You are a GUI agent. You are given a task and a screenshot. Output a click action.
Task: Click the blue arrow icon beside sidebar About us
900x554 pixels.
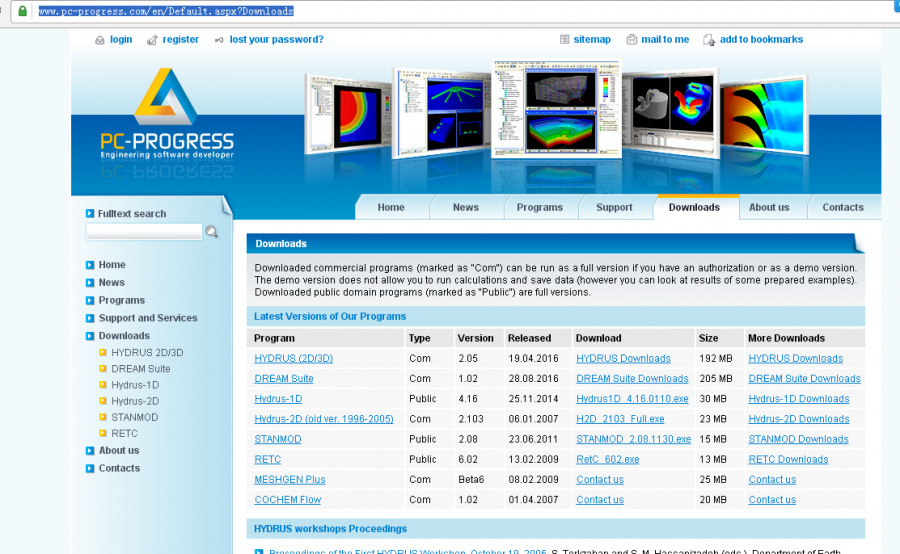(x=90, y=451)
